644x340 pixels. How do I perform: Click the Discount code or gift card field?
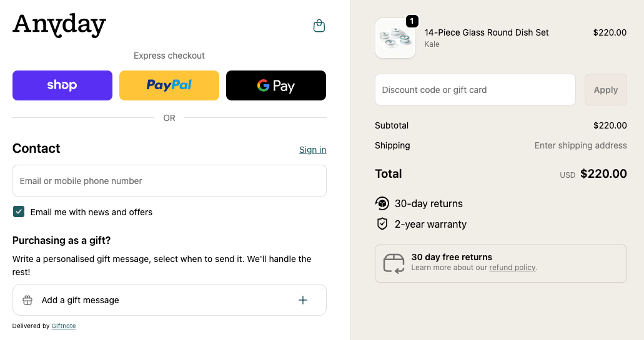pos(475,90)
